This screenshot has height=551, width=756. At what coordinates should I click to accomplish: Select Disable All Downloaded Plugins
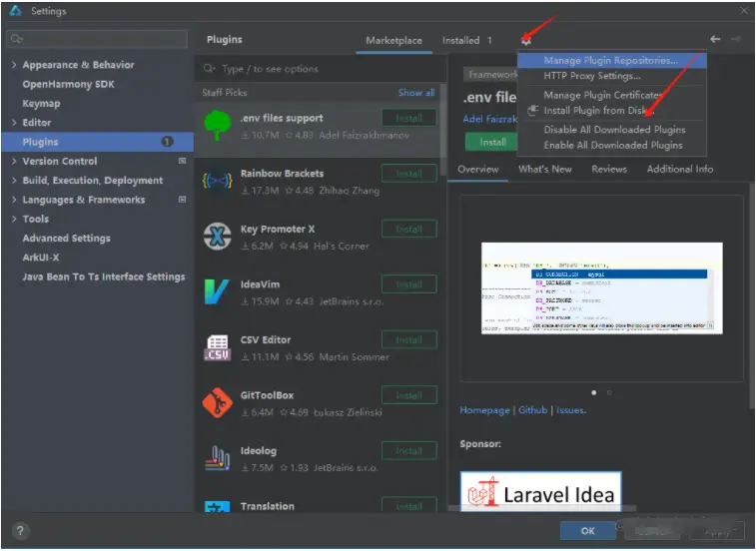pos(612,130)
